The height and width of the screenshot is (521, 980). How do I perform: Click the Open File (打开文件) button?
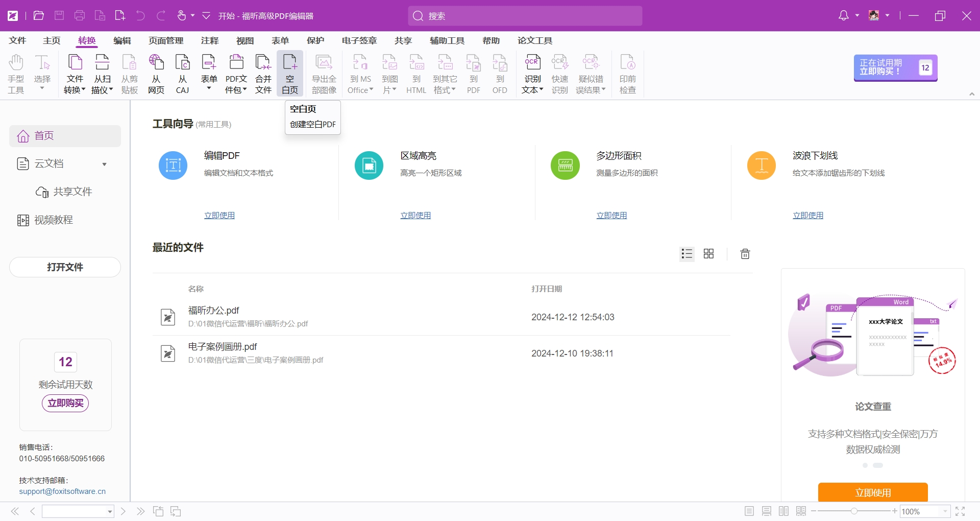point(65,267)
